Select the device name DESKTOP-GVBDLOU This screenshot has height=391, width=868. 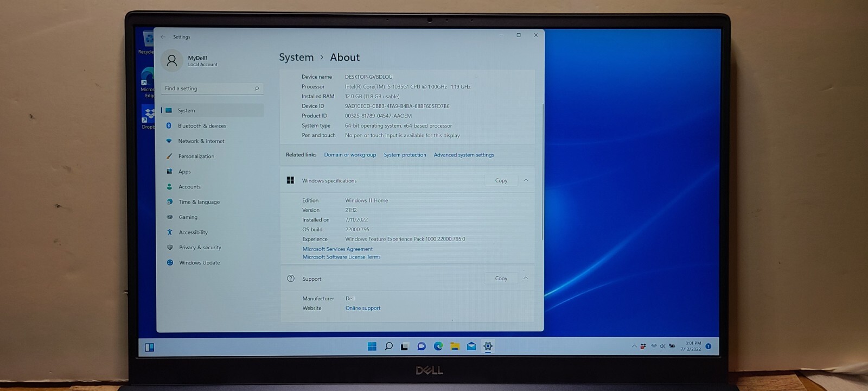(x=368, y=77)
